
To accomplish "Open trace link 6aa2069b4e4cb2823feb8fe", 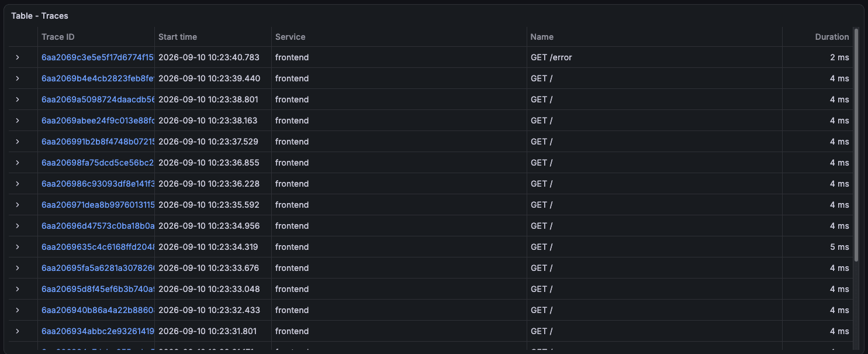I will [x=98, y=78].
